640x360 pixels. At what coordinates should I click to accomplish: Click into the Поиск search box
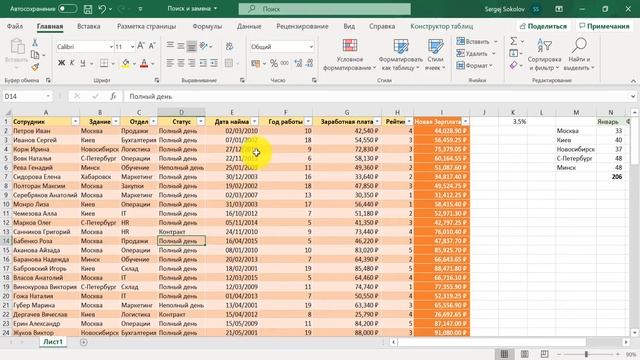pos(325,9)
